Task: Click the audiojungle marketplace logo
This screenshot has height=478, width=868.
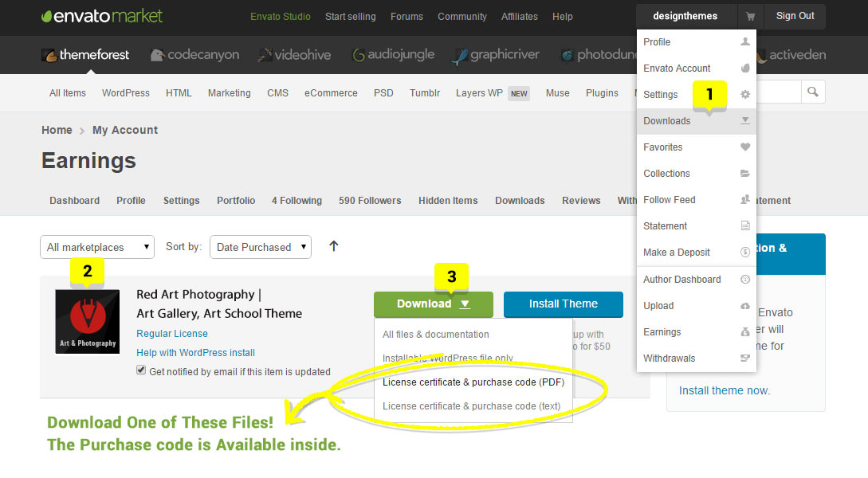Action: (395, 54)
